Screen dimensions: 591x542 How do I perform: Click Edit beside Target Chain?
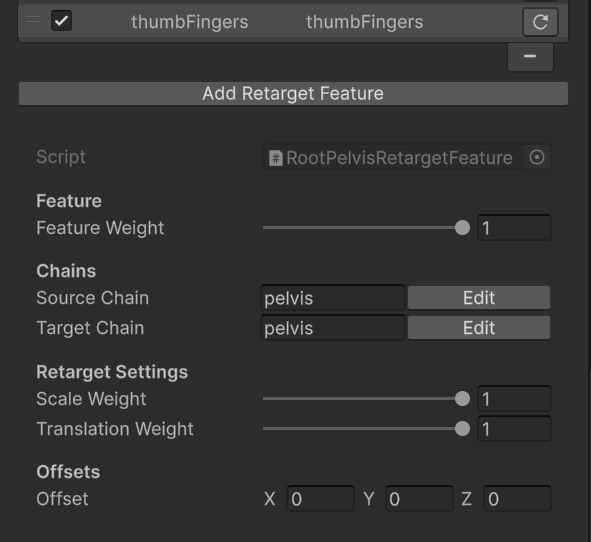click(x=479, y=328)
